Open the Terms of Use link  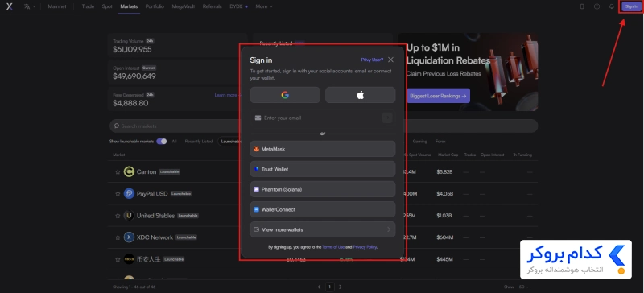333,247
